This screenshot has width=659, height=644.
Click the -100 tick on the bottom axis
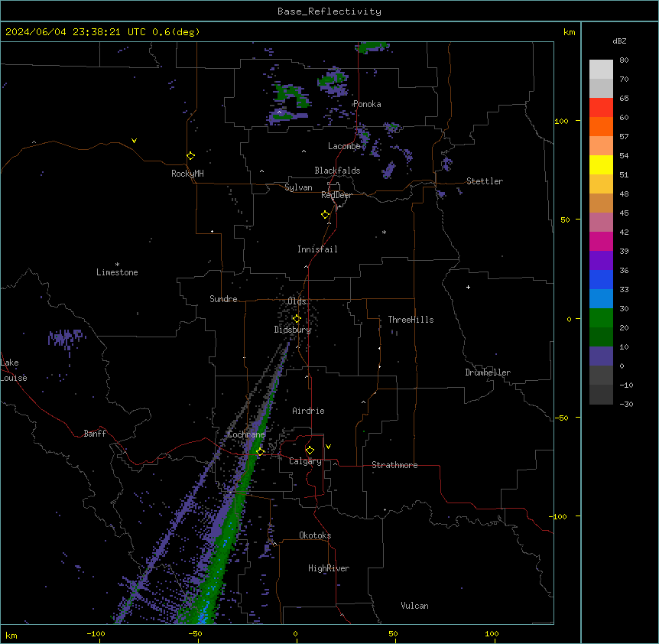point(96,633)
